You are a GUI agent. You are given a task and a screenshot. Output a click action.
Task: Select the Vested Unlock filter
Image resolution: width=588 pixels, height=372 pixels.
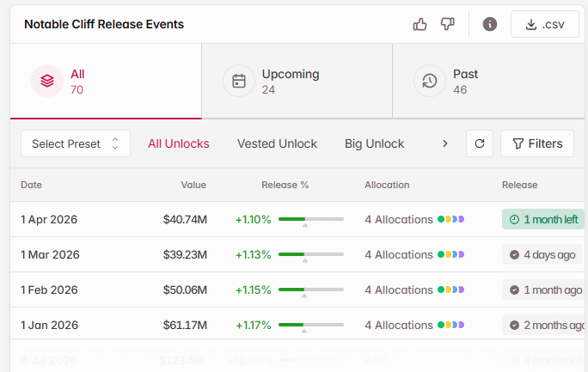(277, 143)
